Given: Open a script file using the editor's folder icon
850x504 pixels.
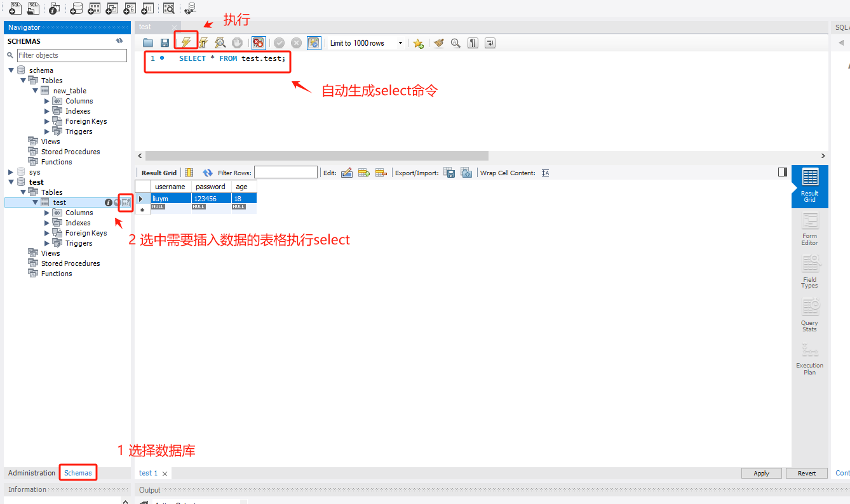Looking at the screenshot, I should coord(148,43).
